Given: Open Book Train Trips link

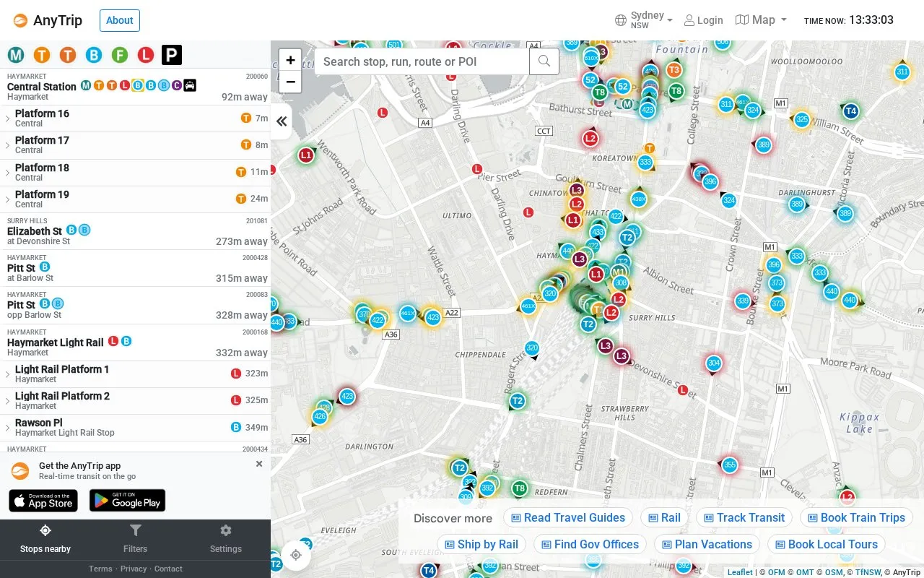Looking at the screenshot, I should pyautogui.click(x=856, y=517).
